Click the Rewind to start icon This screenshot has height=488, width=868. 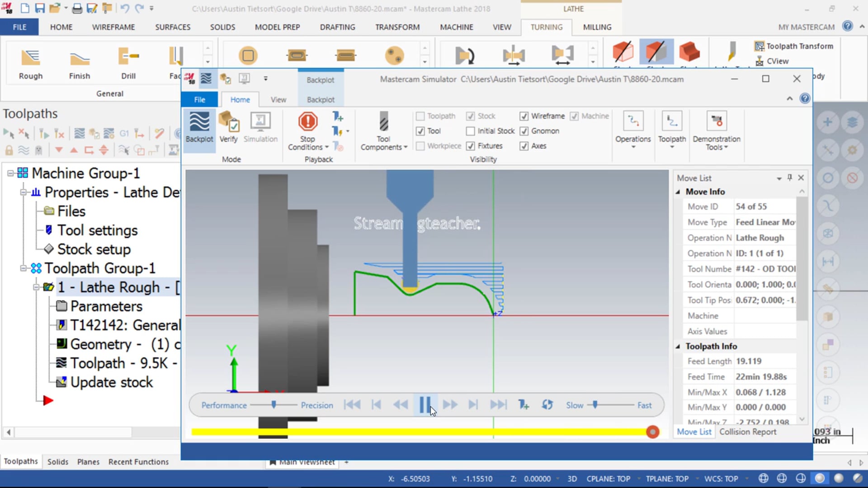pyautogui.click(x=351, y=405)
